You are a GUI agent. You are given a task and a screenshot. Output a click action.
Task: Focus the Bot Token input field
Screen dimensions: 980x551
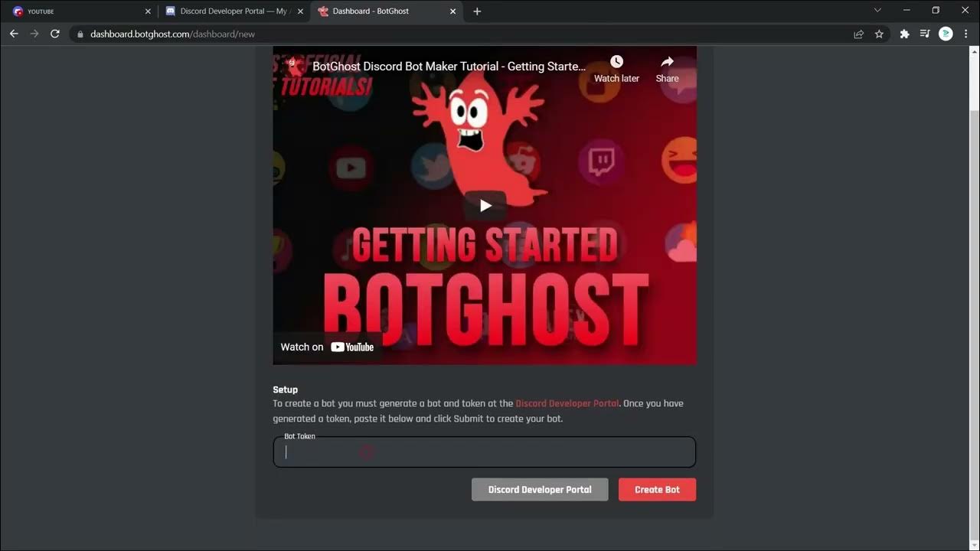click(485, 452)
